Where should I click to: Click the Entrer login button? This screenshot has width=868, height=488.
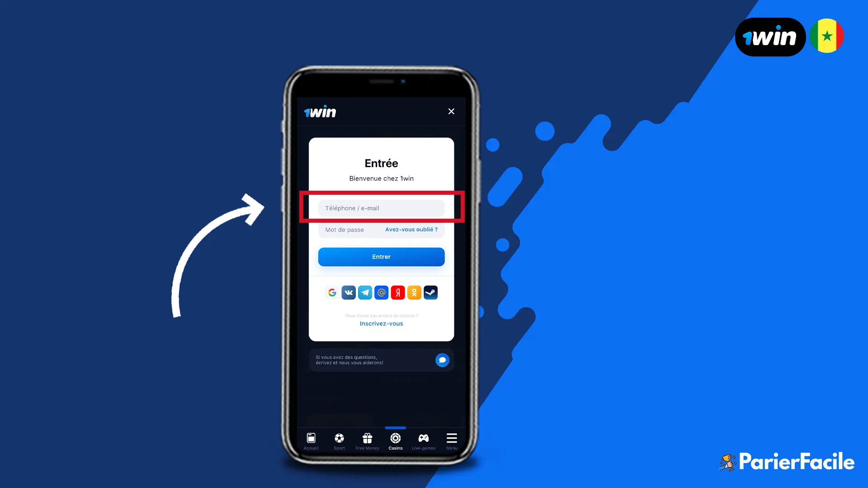[x=382, y=256]
